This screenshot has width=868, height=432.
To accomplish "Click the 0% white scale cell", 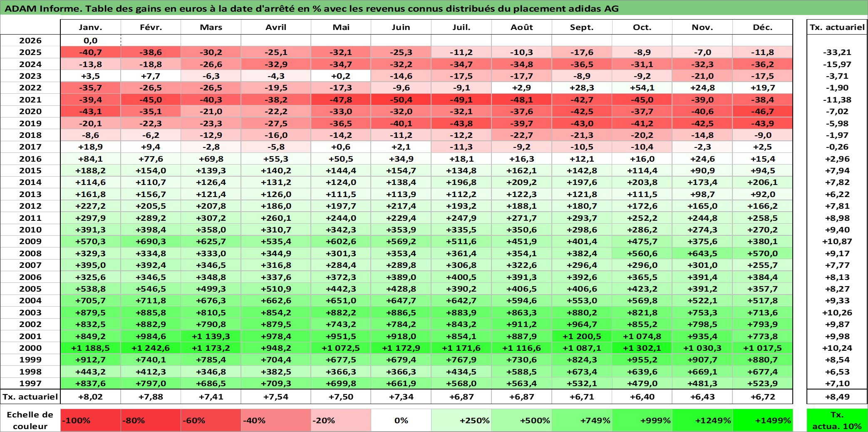I will [x=401, y=420].
